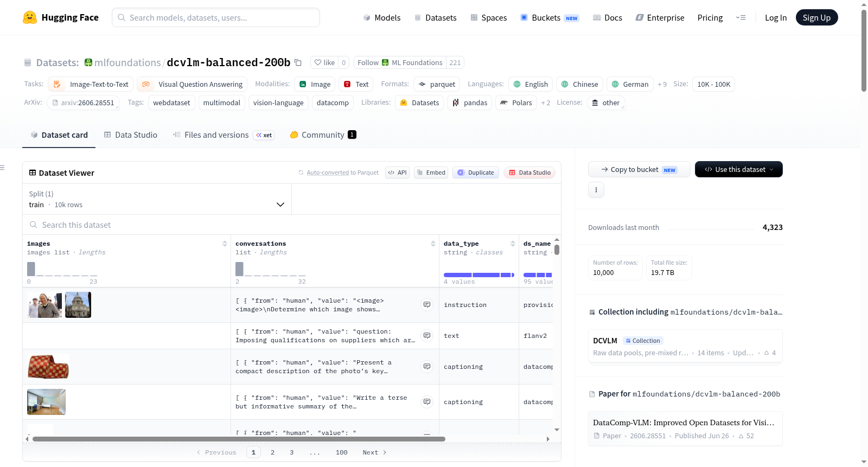This screenshot has height=467, width=868.
Task: Open conversation icon in the 'Write a terse' row
Action: click(427, 402)
